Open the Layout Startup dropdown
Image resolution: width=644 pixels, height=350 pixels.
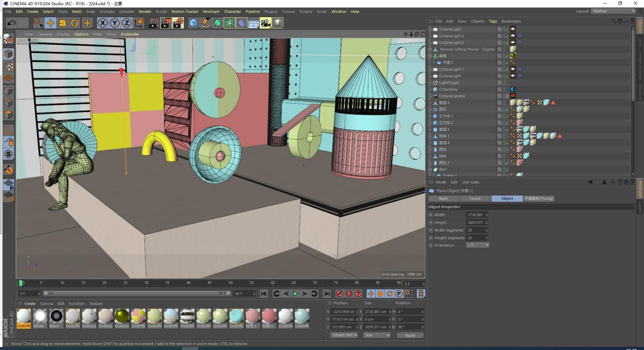[613, 11]
